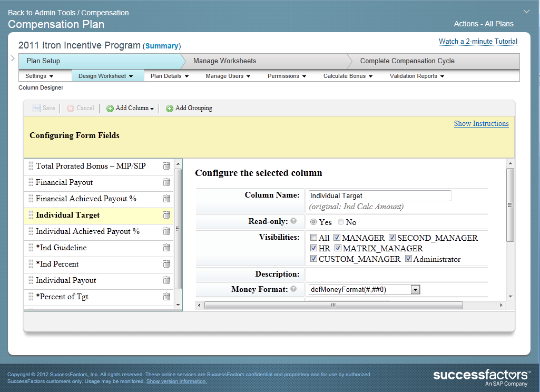Toggle CUSTOM_MANAGER visibility checkbox
The width and height of the screenshot is (540, 392).
[x=314, y=258]
